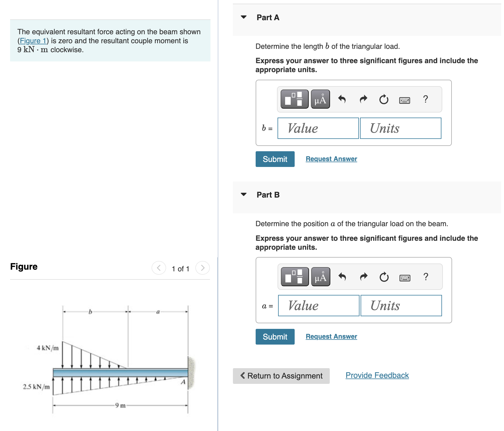Click the undo arrow in Part A editor

tap(343, 99)
